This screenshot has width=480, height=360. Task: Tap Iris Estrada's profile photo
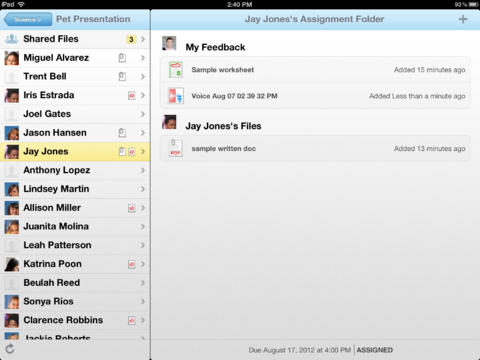click(x=12, y=95)
